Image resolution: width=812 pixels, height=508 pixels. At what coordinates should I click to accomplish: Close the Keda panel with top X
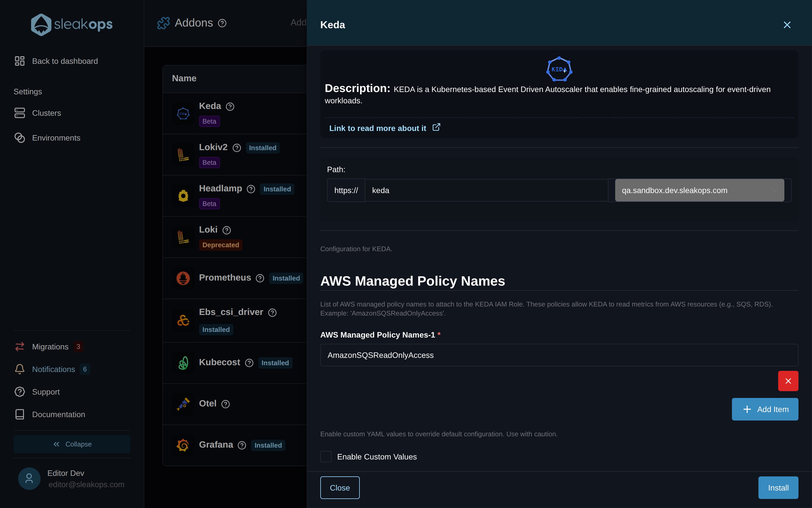point(787,25)
